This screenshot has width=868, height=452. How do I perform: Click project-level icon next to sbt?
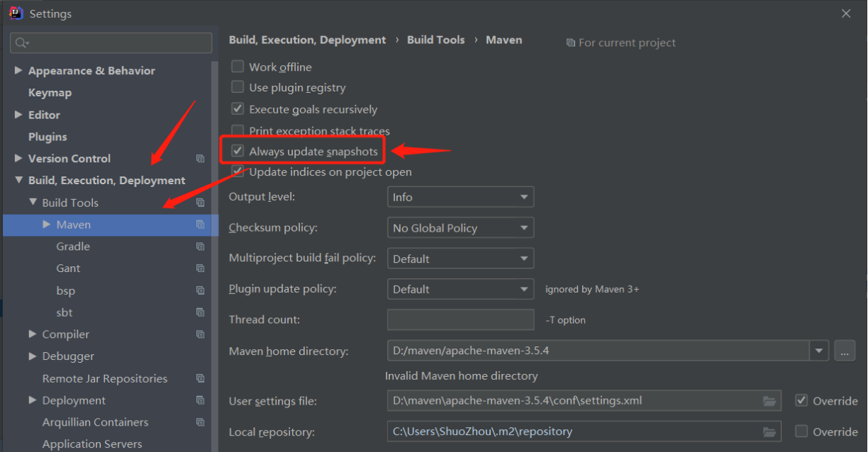tap(200, 312)
